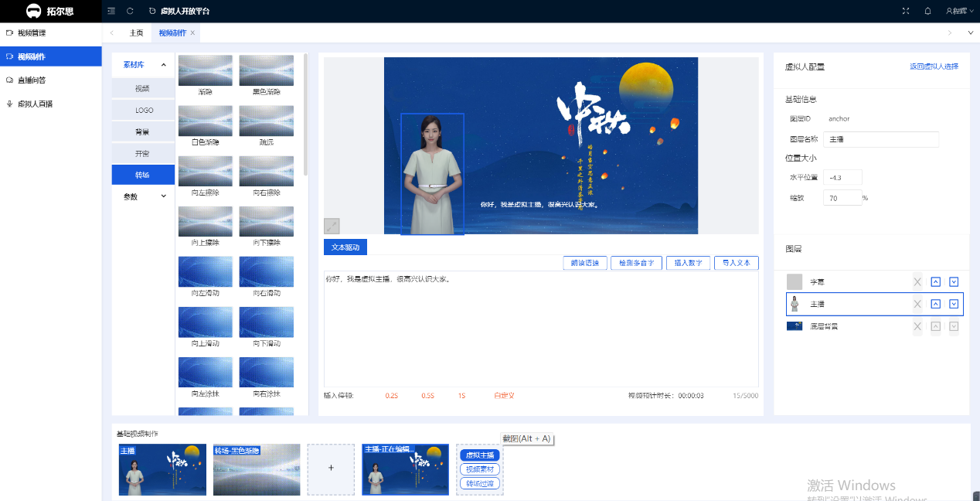Screen dimensions: 980x501
Task: Move the 主播 layer up
Action: tap(935, 305)
